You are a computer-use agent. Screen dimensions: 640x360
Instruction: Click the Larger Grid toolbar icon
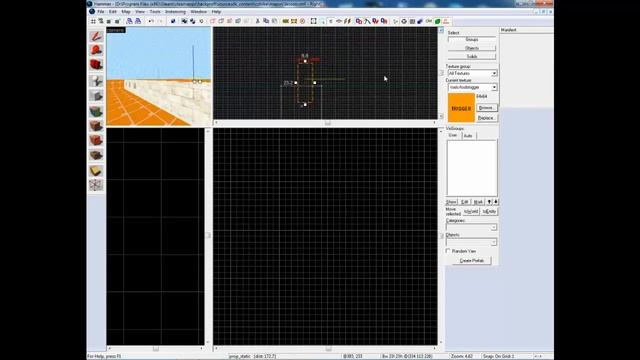coord(117,21)
